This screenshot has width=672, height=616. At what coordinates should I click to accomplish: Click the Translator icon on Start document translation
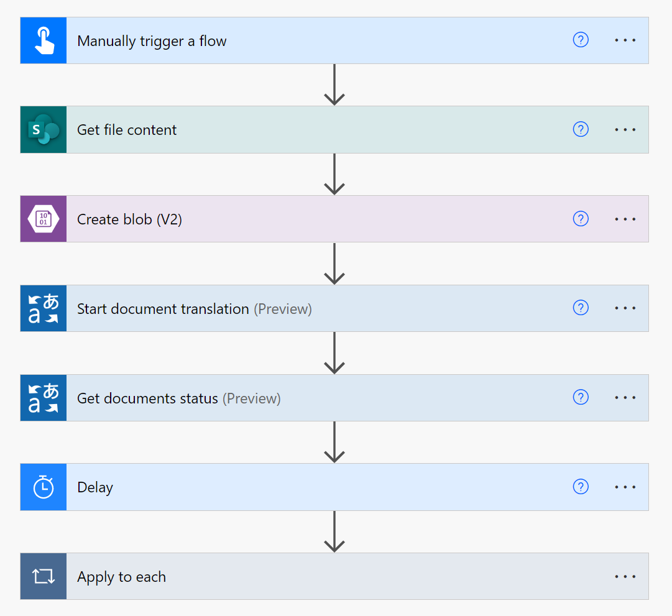(43, 308)
